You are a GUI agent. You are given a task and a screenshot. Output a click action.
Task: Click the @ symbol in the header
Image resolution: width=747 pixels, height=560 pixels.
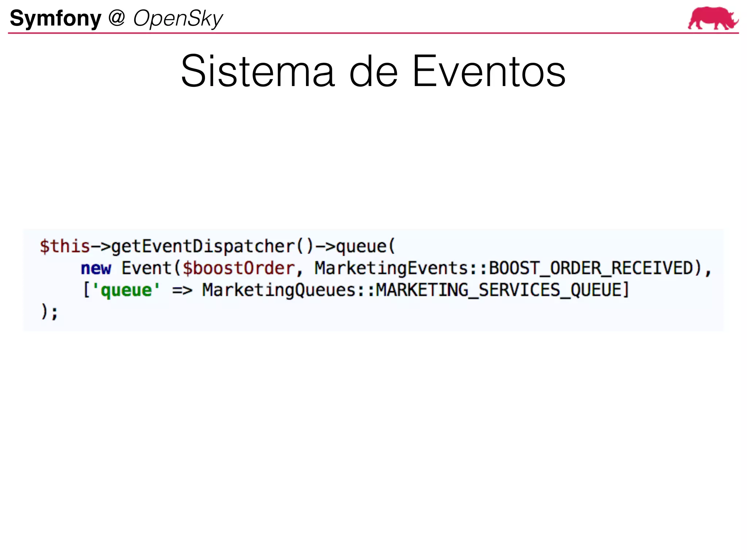click(x=117, y=18)
